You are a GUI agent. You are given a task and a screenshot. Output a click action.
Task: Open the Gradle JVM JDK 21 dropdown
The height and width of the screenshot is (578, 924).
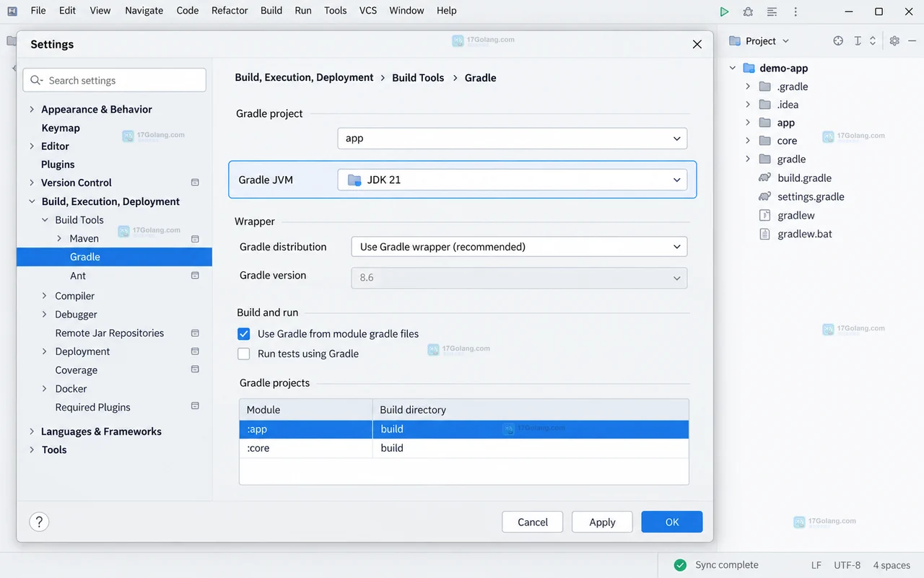click(513, 180)
